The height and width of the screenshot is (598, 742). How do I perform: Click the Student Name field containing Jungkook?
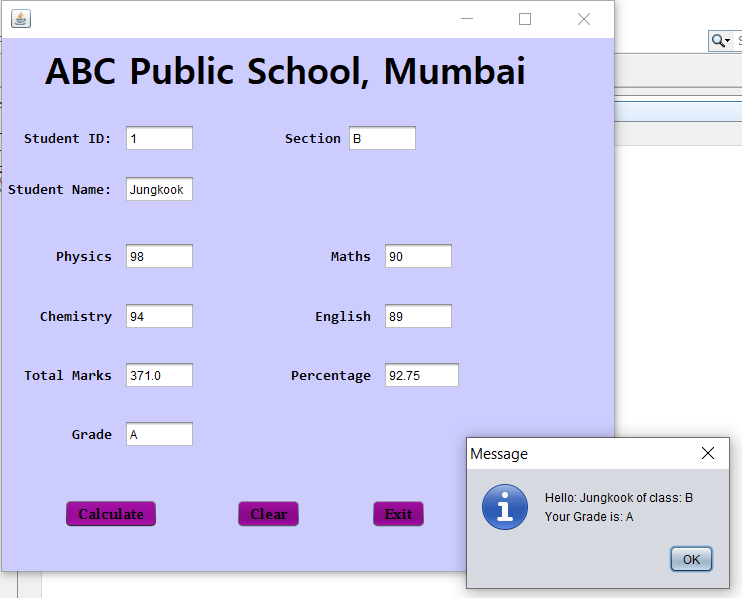tap(159, 189)
